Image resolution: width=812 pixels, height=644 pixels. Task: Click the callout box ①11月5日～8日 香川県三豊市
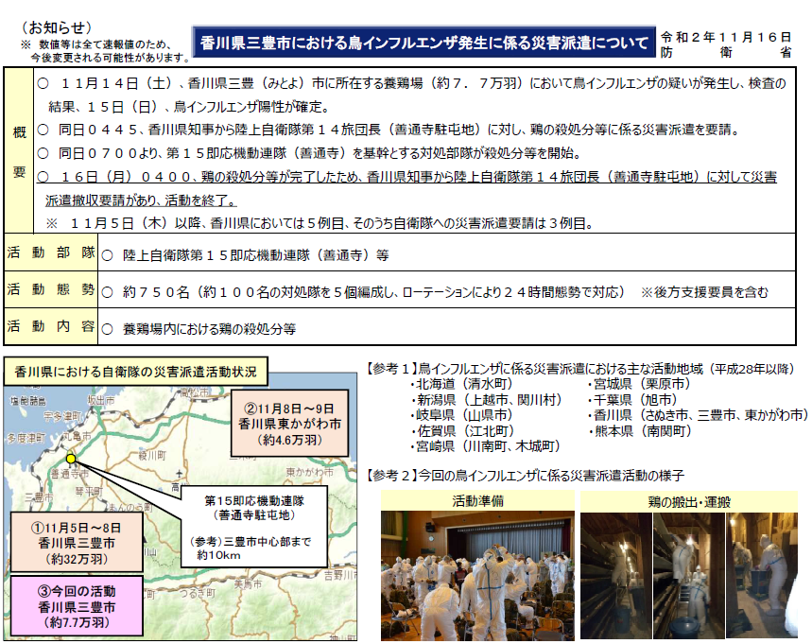pos(77,543)
